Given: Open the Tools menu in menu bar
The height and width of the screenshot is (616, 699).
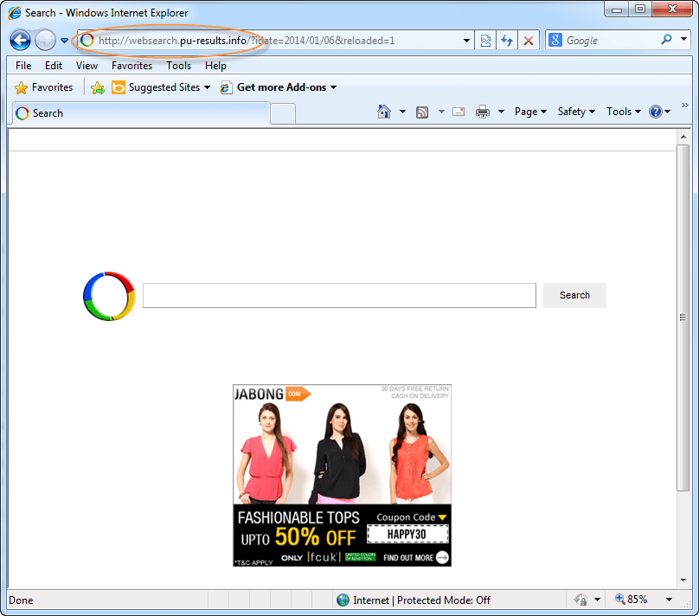Looking at the screenshot, I should [178, 66].
